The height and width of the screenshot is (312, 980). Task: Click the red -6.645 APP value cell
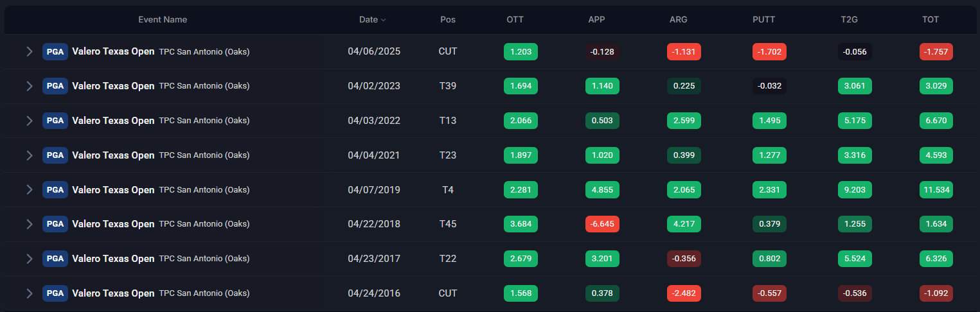[x=602, y=224]
